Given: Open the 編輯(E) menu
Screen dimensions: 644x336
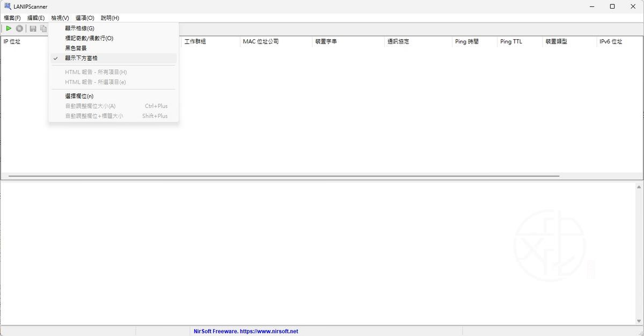Looking at the screenshot, I should point(36,18).
